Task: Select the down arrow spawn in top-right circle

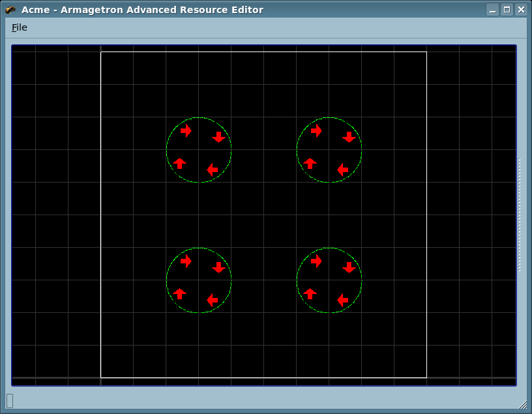Action: pos(349,137)
